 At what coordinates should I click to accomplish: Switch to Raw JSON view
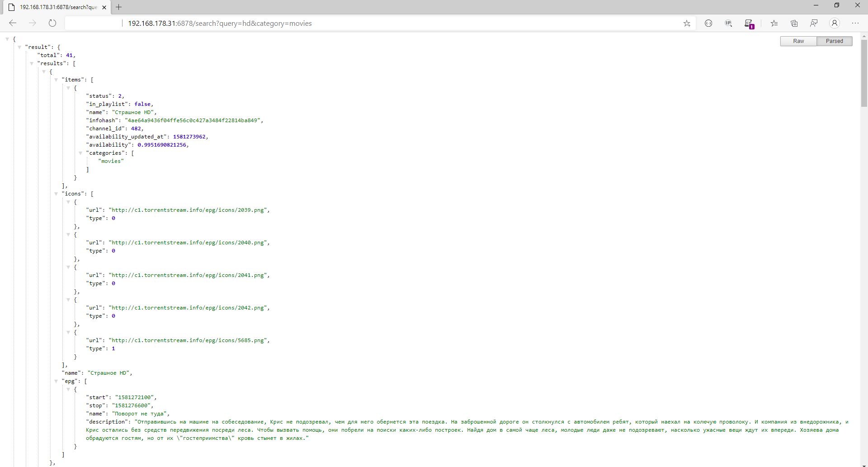click(798, 41)
